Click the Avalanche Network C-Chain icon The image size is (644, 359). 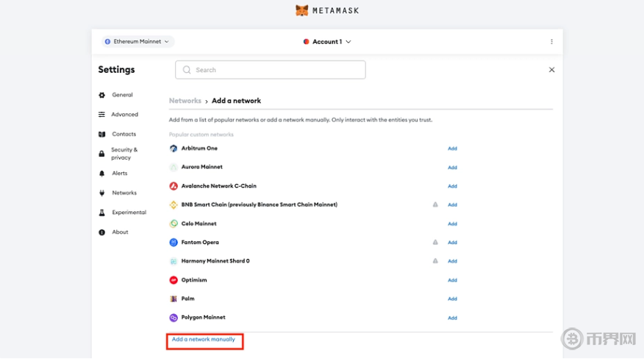[x=174, y=186]
